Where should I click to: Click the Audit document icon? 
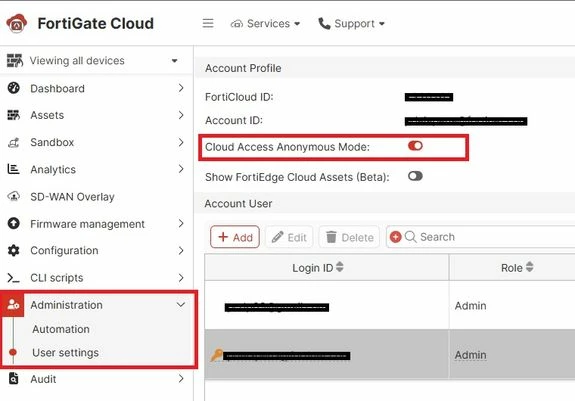[14, 379]
